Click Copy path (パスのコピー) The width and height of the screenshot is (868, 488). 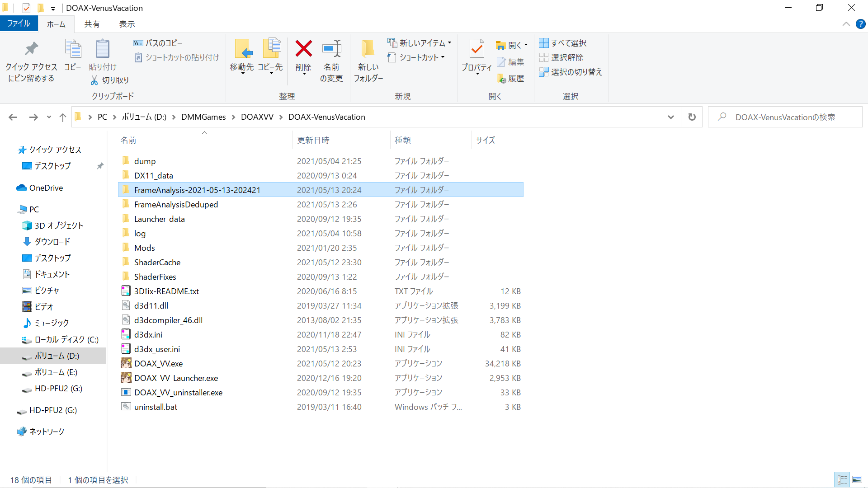click(x=158, y=43)
